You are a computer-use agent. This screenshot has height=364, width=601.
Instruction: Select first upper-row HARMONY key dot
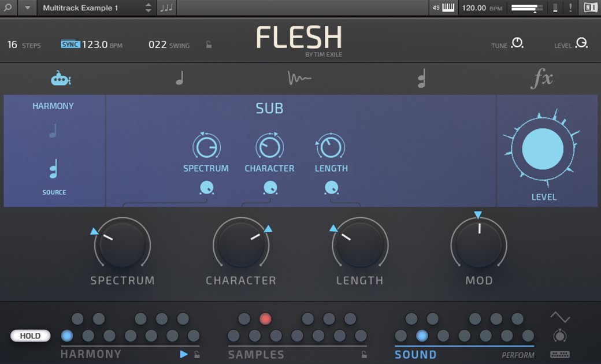77,319
